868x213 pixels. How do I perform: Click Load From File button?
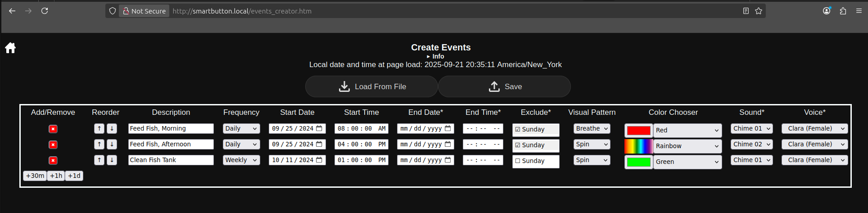pyautogui.click(x=371, y=86)
